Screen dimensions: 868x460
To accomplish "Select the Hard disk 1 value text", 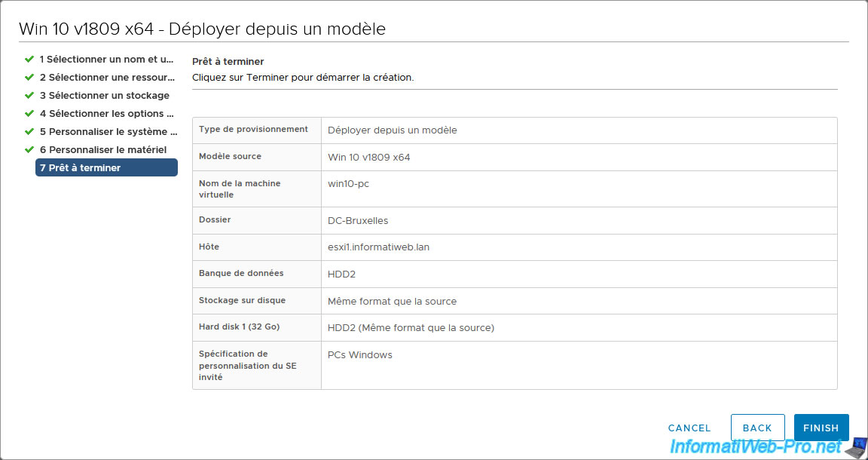I will (411, 328).
